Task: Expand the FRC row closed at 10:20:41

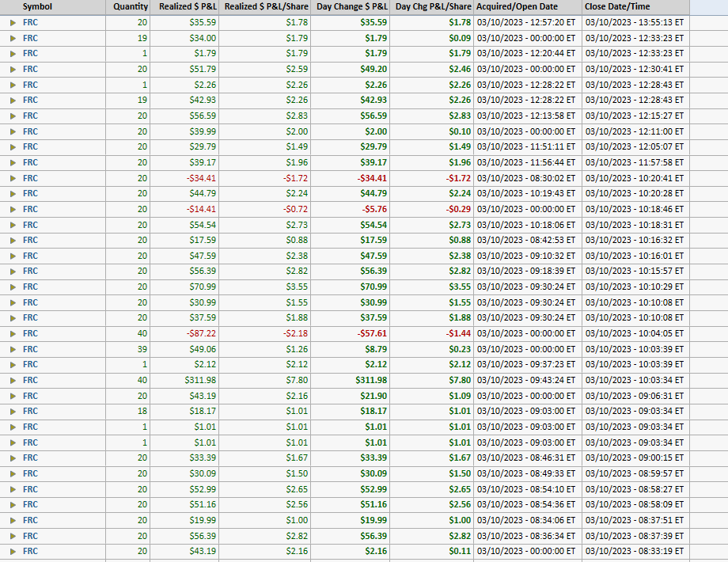Action: point(13,178)
